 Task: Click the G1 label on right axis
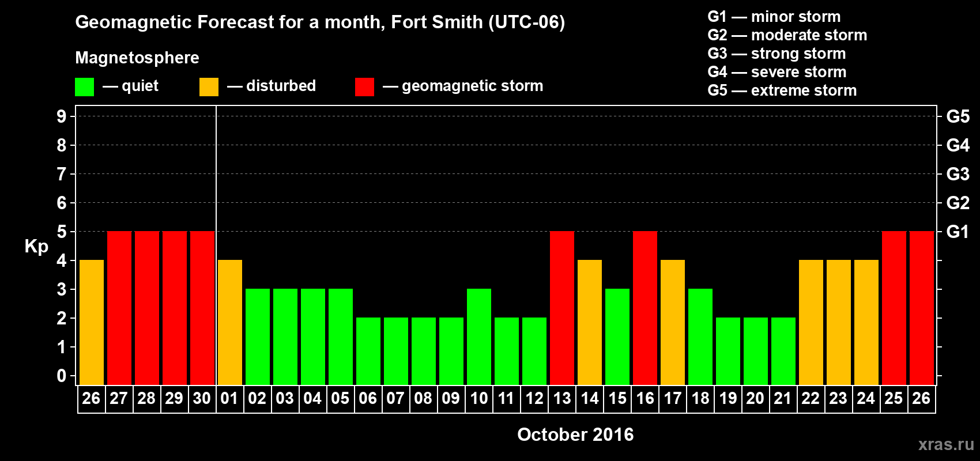958,232
